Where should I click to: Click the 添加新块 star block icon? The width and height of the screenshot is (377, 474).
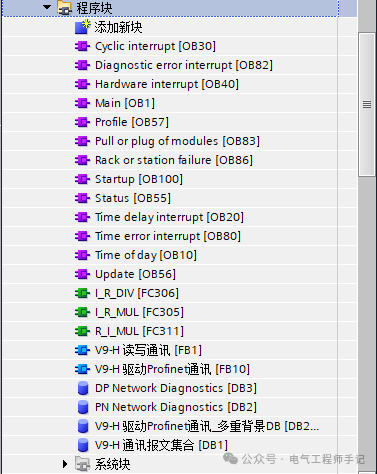click(x=82, y=27)
